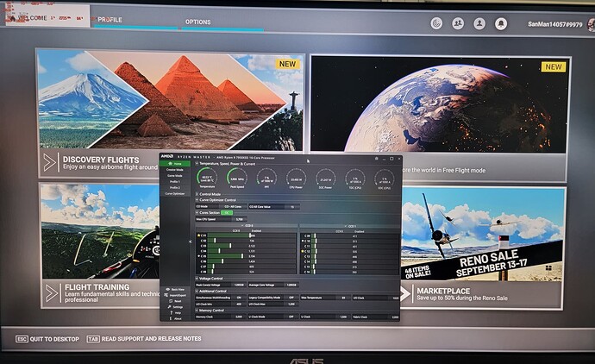Viewport: 595px width, 364px height.
Task: Open the Reno Sale marketplace thumbnail
Action: (x=481, y=235)
